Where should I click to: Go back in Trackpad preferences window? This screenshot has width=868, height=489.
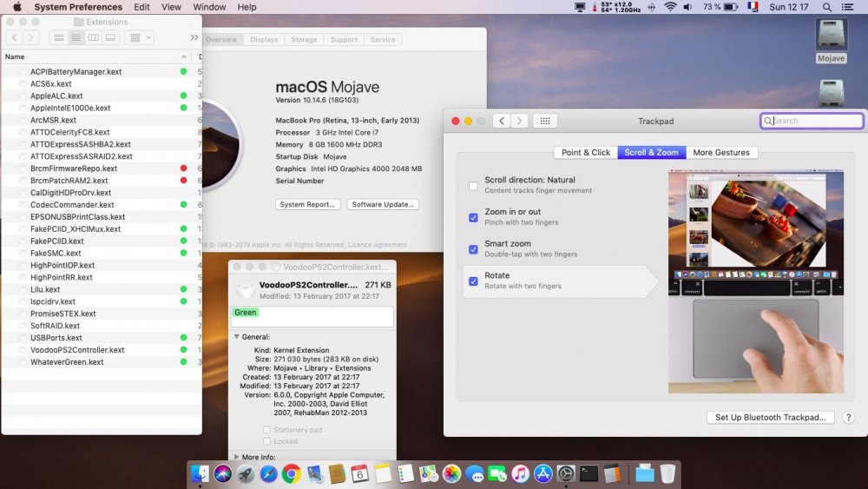click(x=502, y=121)
